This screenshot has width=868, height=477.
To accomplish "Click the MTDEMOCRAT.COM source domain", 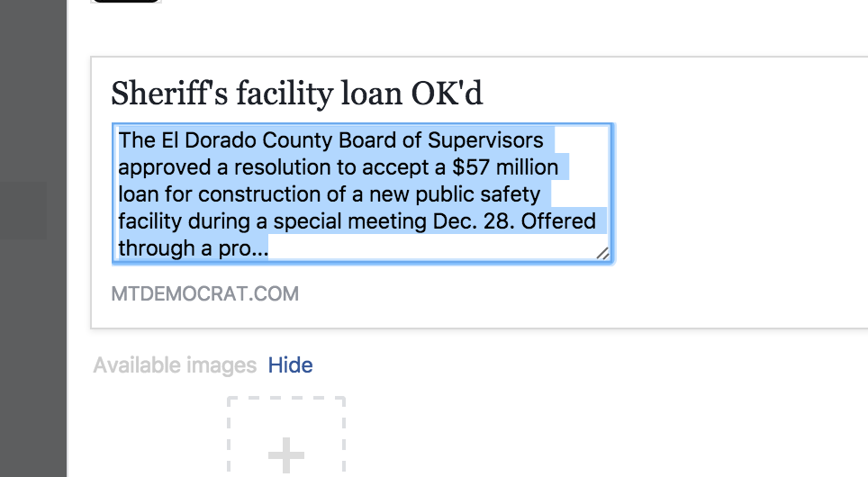I will pos(205,294).
